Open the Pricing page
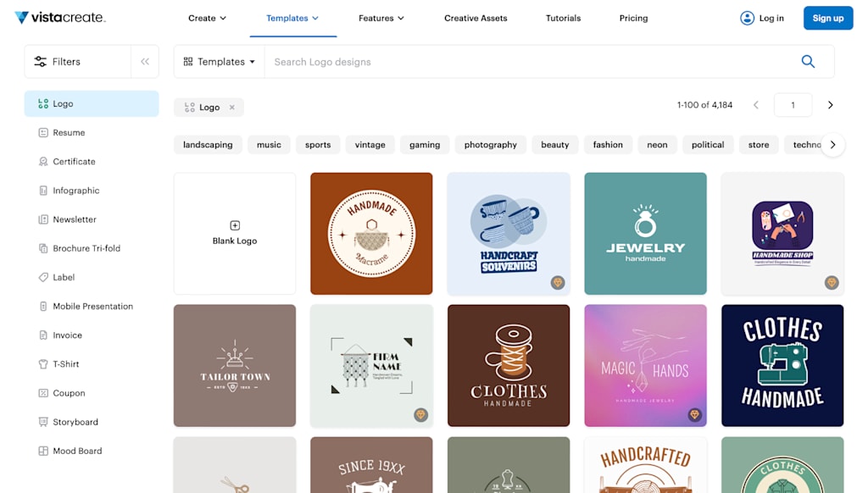 (x=633, y=18)
